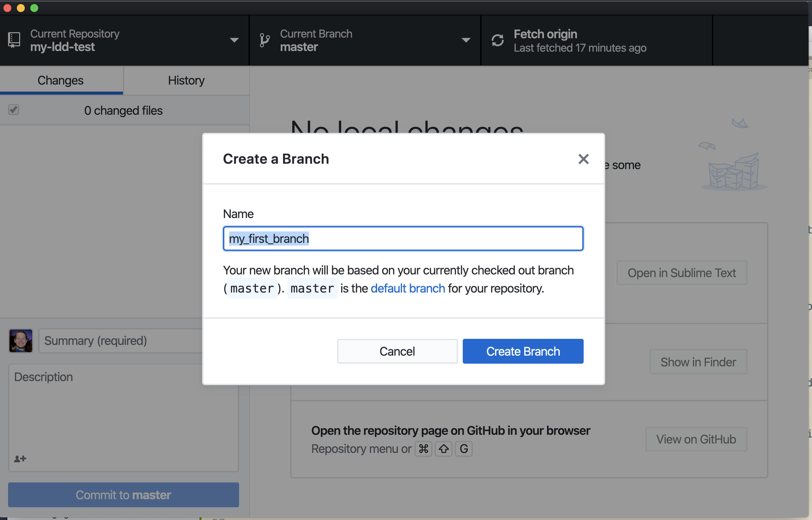Click the add collaborator icon bottom left
Image resolution: width=812 pixels, height=520 pixels.
pos(20,459)
